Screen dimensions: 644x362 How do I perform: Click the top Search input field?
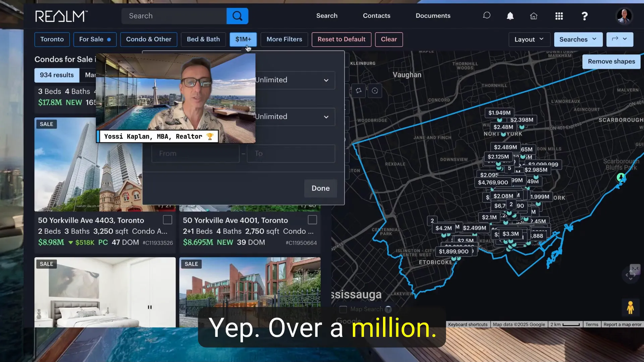click(x=174, y=16)
